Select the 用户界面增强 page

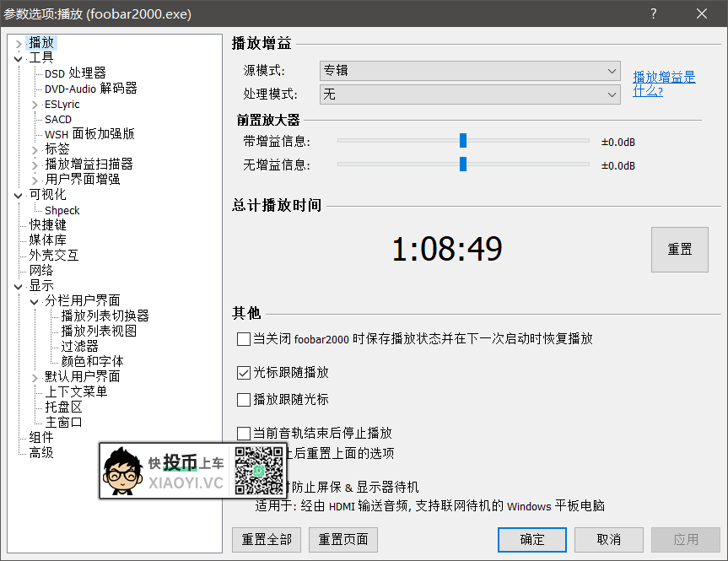[82, 179]
